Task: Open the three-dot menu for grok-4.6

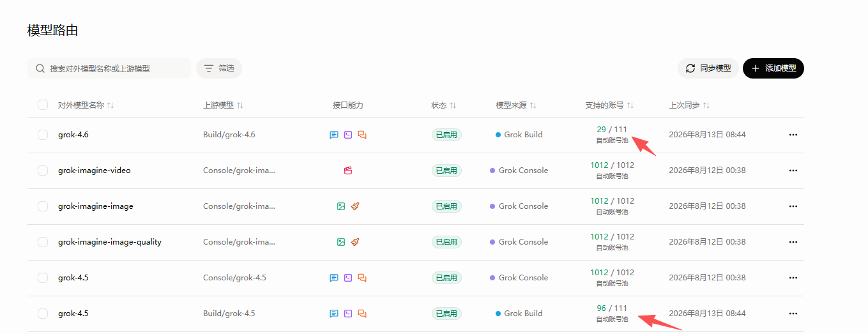Action: coord(793,135)
